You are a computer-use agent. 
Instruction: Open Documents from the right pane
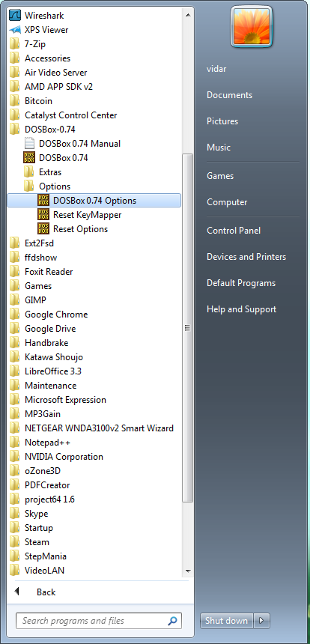(230, 95)
